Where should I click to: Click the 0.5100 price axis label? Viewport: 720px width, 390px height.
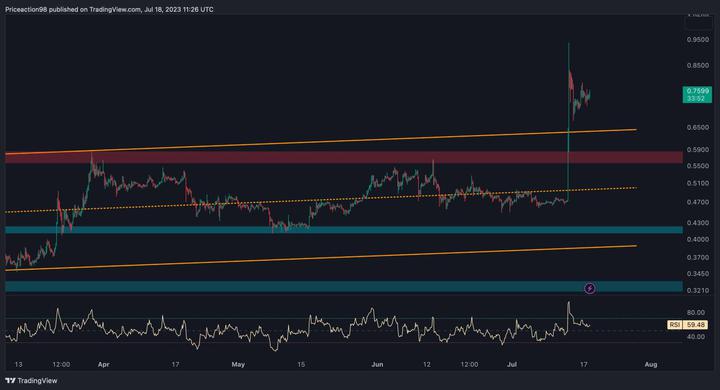(698, 183)
